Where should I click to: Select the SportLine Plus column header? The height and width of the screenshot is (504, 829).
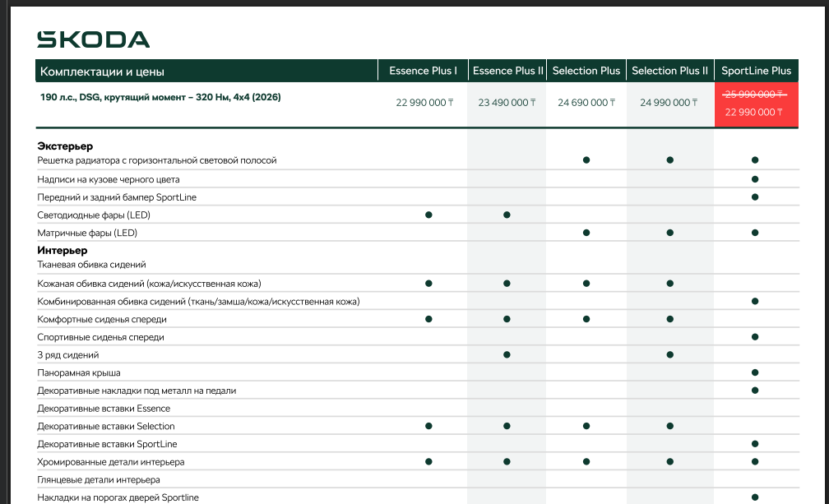click(756, 71)
